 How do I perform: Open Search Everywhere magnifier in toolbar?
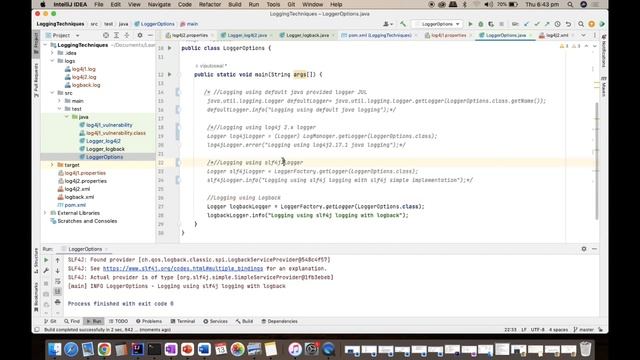(581, 24)
